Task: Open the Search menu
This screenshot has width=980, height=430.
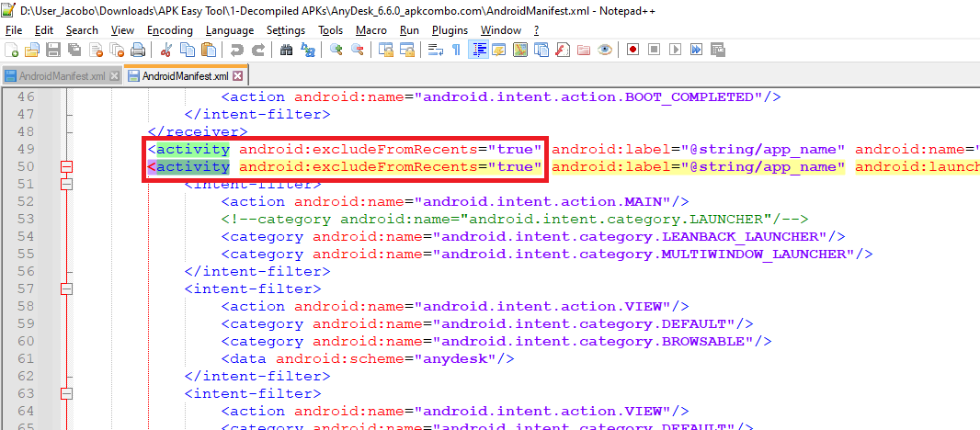Action: point(82,30)
